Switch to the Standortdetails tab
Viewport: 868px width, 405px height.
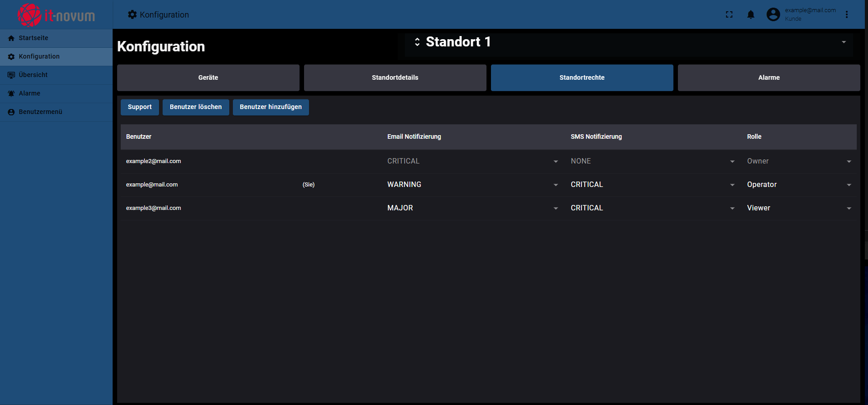[x=395, y=78]
